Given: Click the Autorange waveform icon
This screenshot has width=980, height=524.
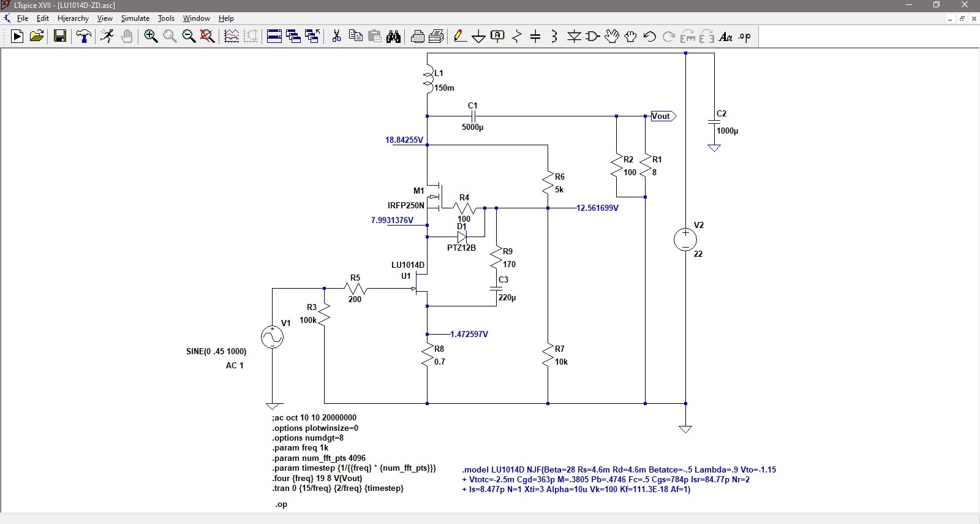Looking at the screenshot, I should click(x=232, y=37).
